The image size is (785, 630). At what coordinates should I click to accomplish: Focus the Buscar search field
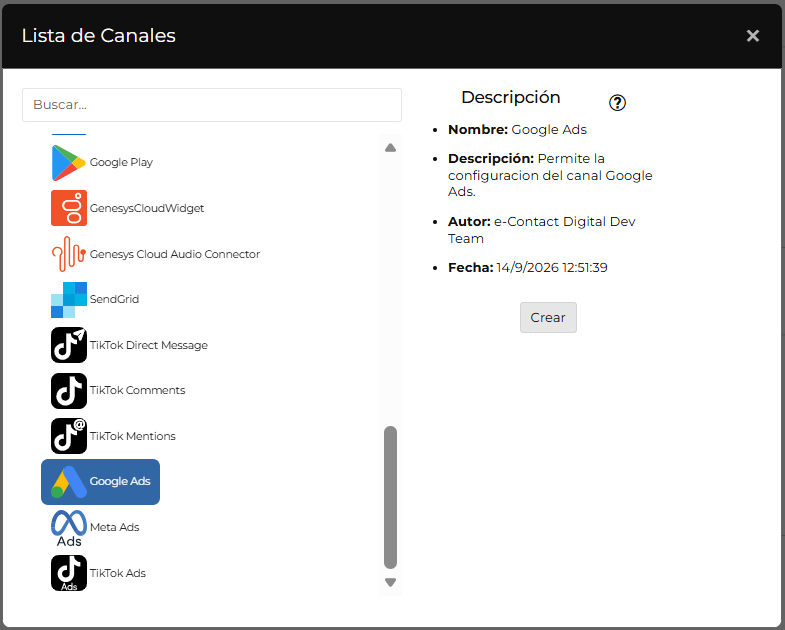(x=212, y=105)
